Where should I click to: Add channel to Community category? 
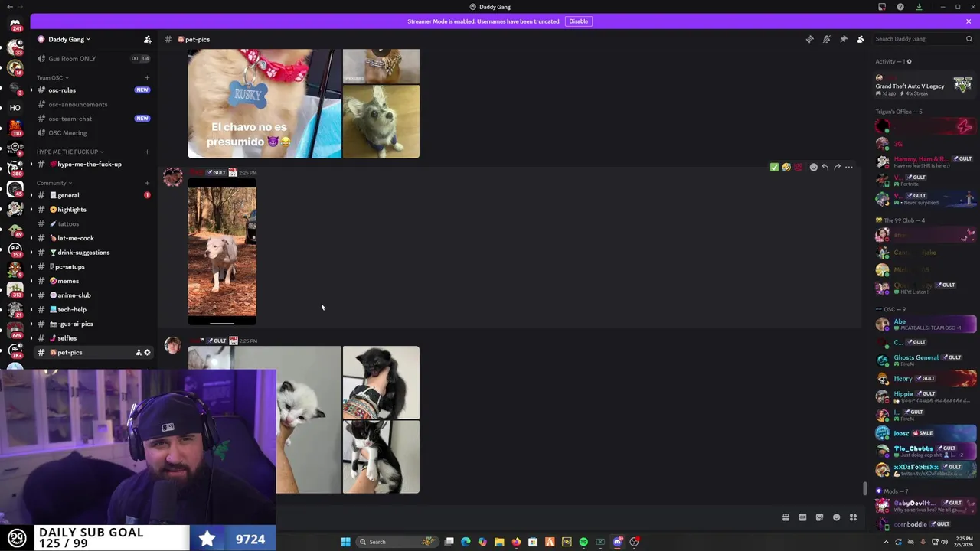(147, 183)
